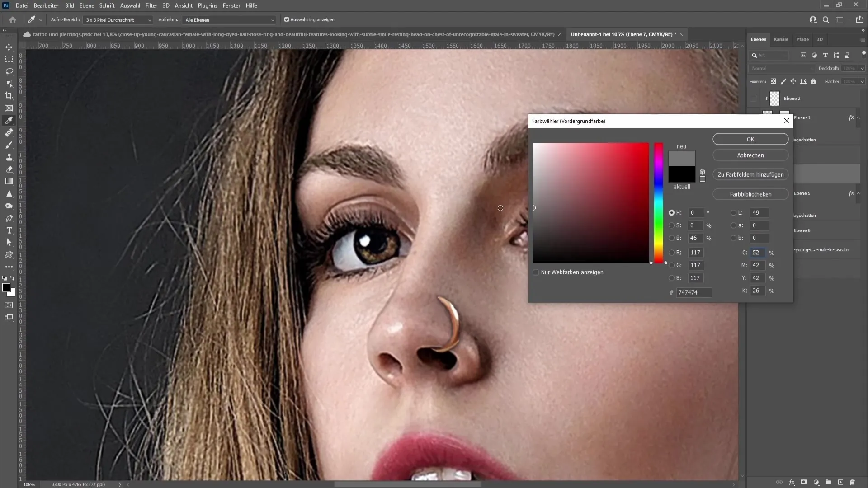Expand the Aufnahme tool options dropdown
The width and height of the screenshot is (868, 488).
[272, 20]
